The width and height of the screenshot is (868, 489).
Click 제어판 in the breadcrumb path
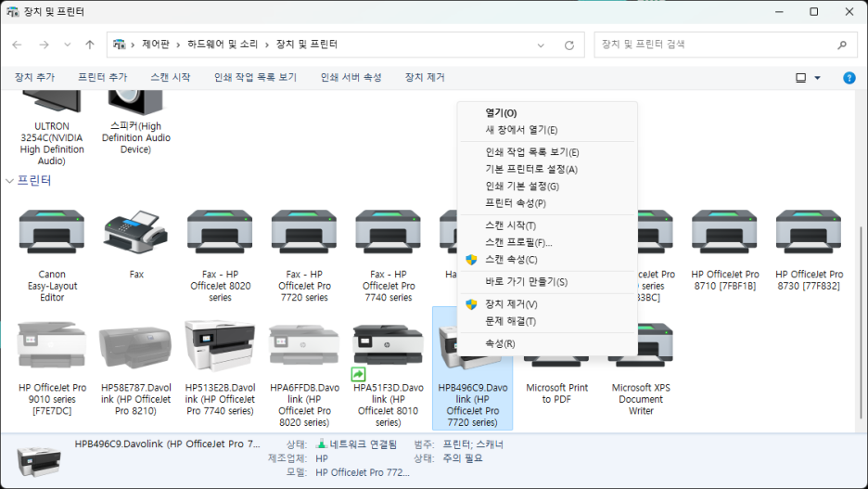pos(156,45)
